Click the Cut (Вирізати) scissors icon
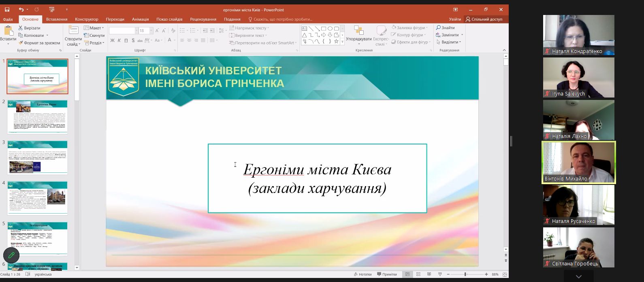 [21, 28]
